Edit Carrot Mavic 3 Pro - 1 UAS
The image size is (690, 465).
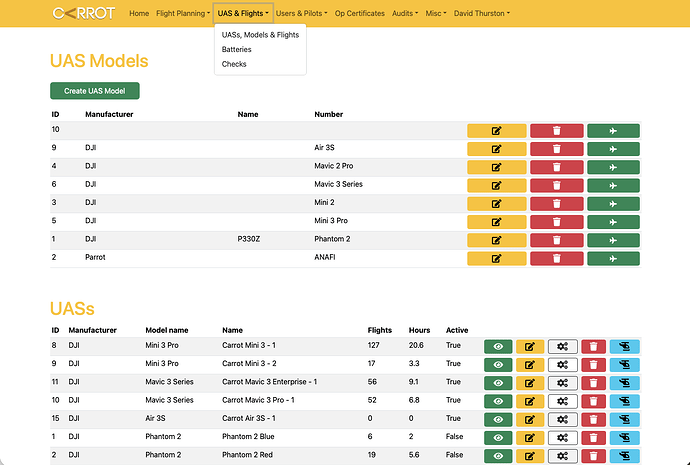(x=530, y=401)
